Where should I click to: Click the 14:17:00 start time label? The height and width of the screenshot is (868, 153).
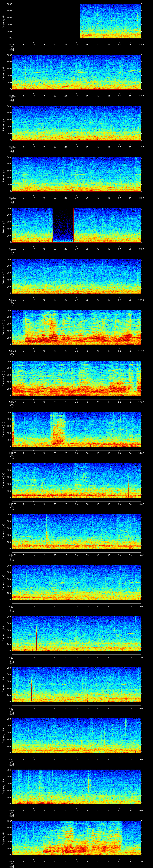12,708
